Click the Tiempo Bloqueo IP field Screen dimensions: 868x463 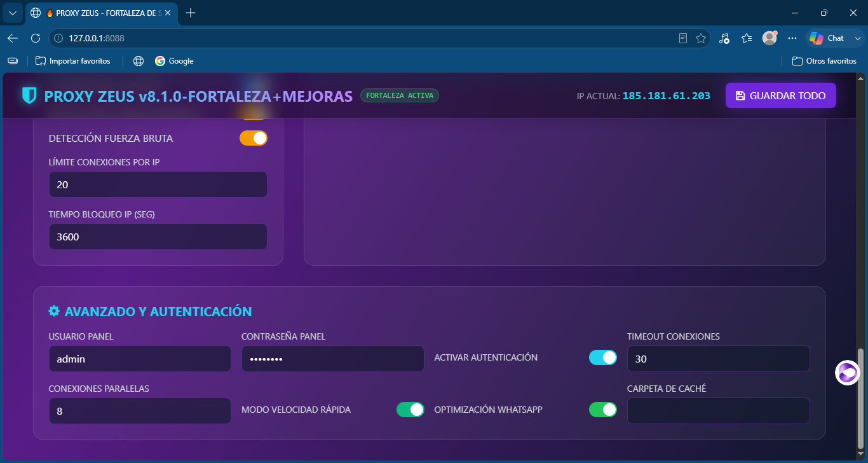pos(158,237)
